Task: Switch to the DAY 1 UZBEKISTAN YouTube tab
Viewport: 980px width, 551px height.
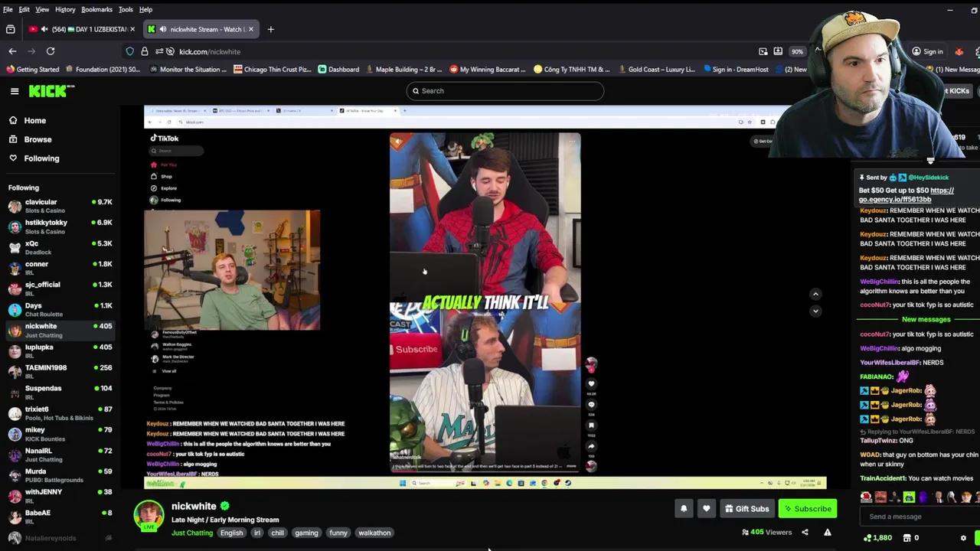Action: [x=82, y=29]
